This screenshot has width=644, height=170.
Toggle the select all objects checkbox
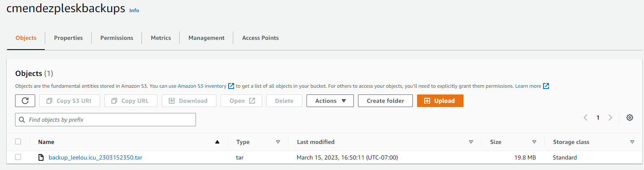point(18,142)
